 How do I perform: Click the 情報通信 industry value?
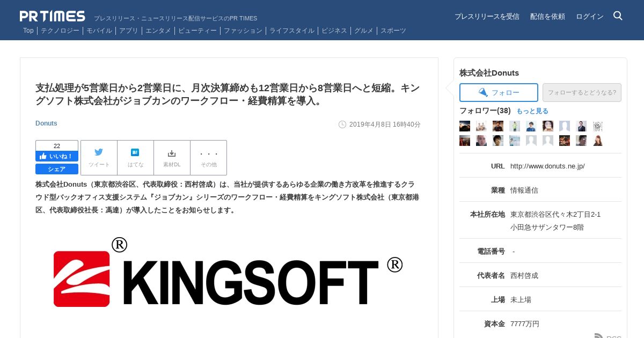tap(524, 190)
